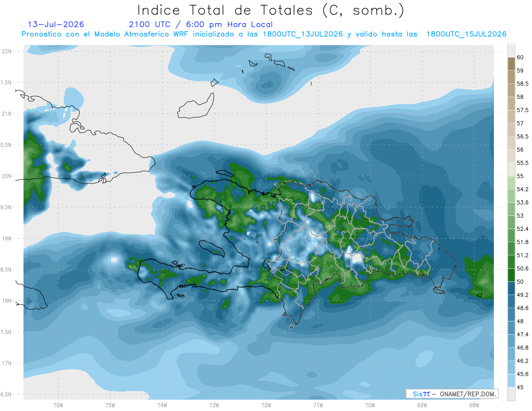532x411 pixels.
Task: Click the legend value 51.2
Action: [x=522, y=255]
